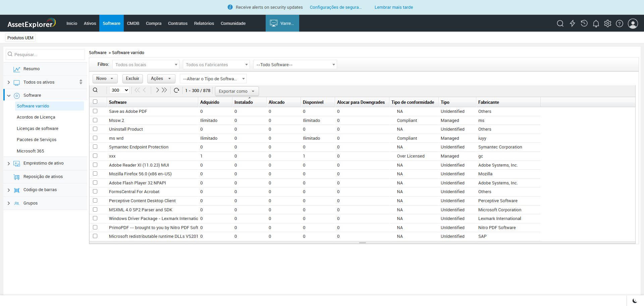The width and height of the screenshot is (644, 306).
Task: Expand the Exportar como dropdown
Action: [x=236, y=91]
